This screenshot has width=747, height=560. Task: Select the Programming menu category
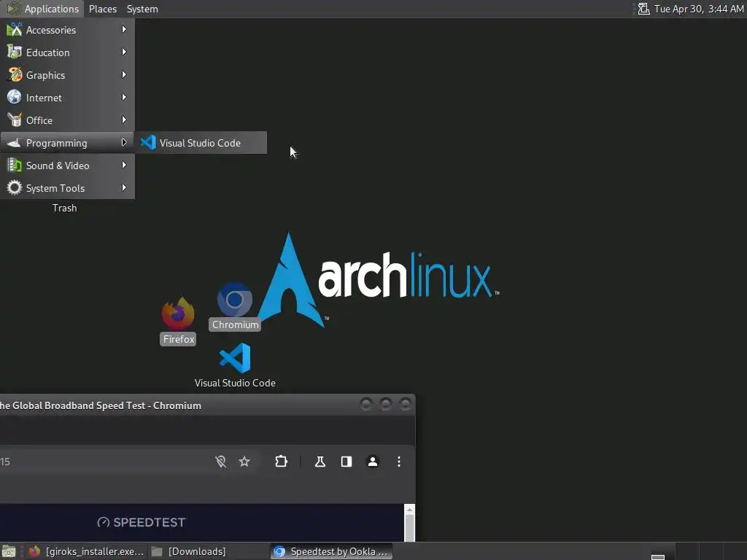tap(67, 143)
